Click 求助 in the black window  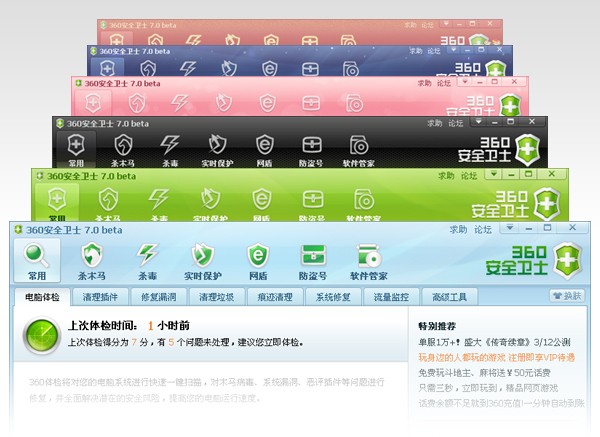(x=435, y=123)
